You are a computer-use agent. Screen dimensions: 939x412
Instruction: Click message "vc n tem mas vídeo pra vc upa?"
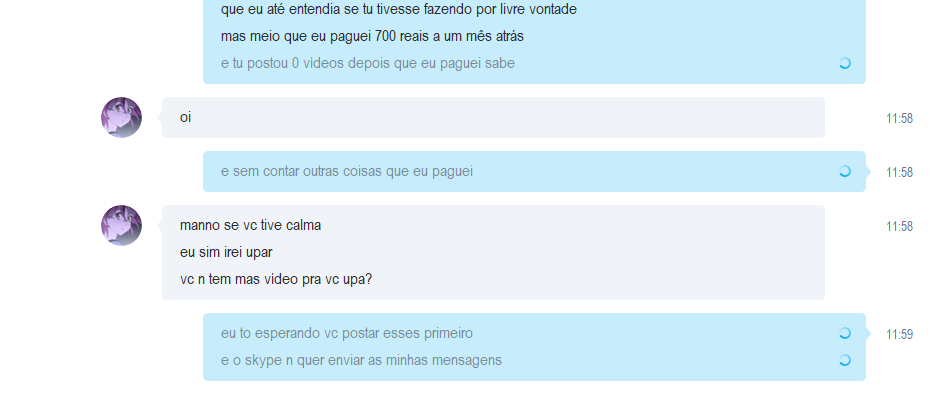click(x=275, y=279)
